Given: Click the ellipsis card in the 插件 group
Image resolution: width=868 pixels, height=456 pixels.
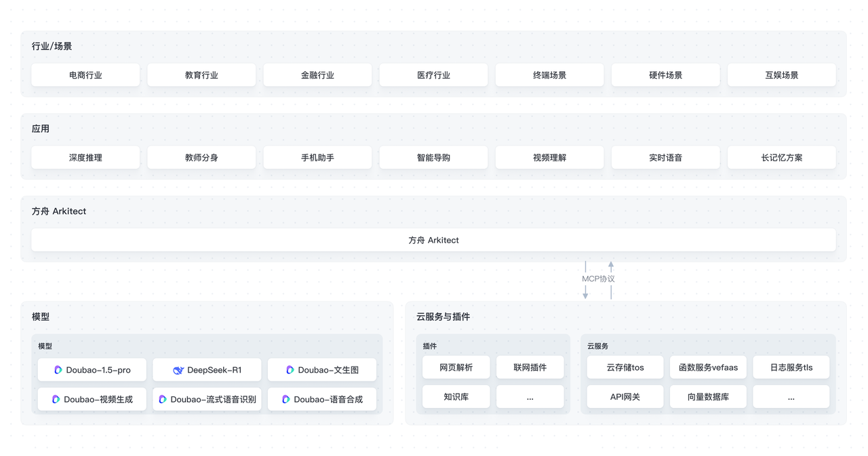Looking at the screenshot, I should click(530, 396).
